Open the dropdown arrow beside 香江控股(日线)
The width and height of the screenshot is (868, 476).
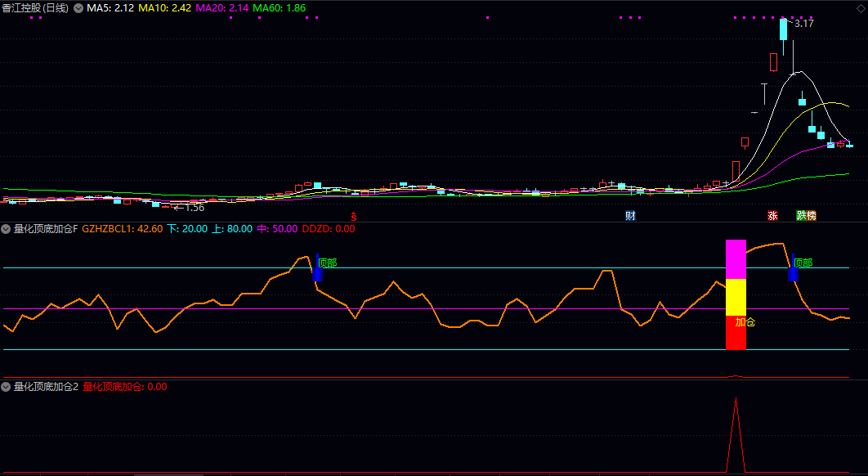(x=78, y=7)
